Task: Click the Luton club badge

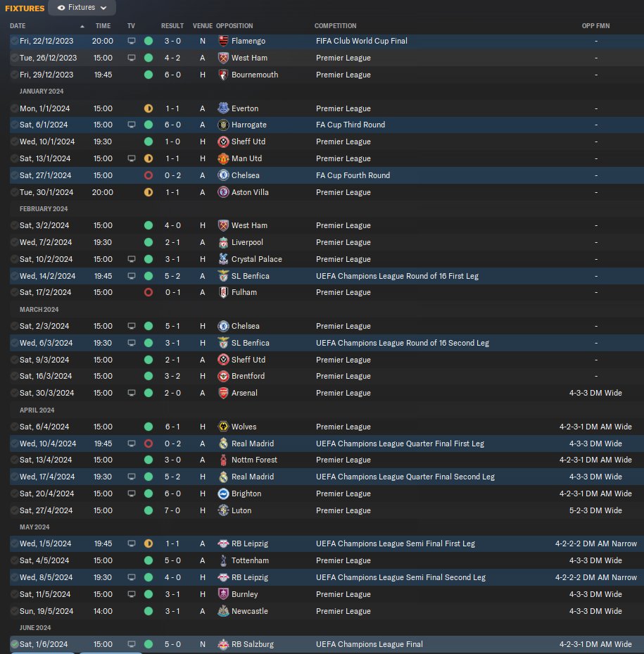Action: pyautogui.click(x=224, y=510)
